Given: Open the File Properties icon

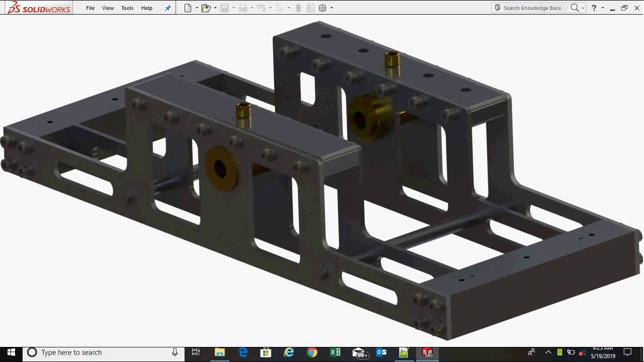Looking at the screenshot, I should [x=310, y=8].
